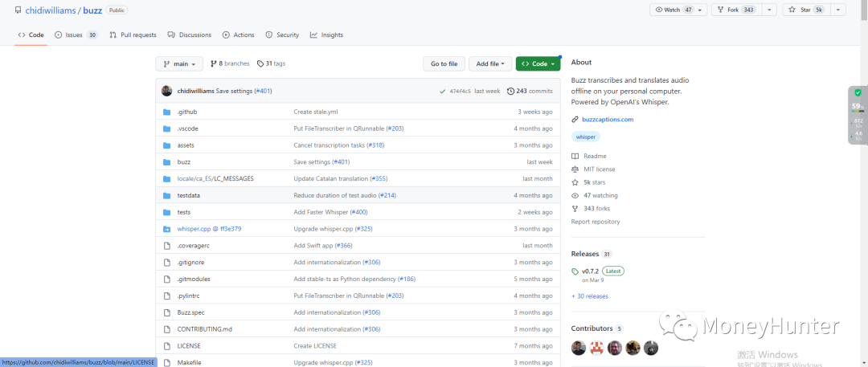Open the Actions tab
Screen dimensions: 868x367
(x=239, y=35)
